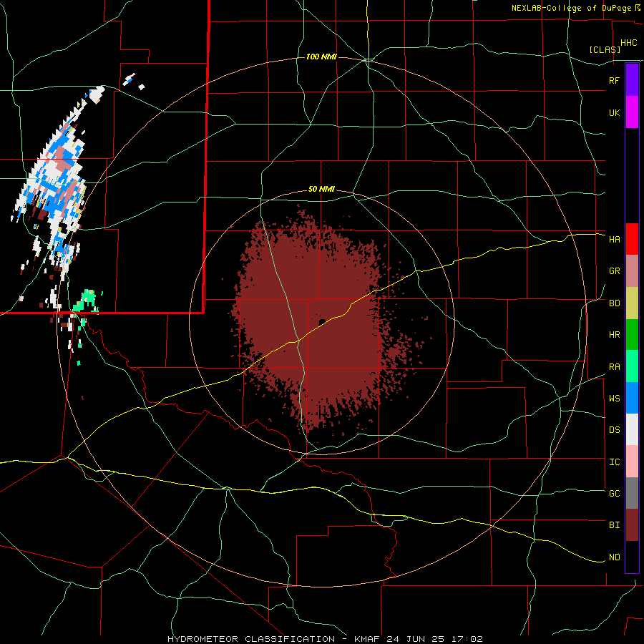Image resolution: width=644 pixels, height=644 pixels.
Task: Click the HR legend label
Action: [x=614, y=335]
